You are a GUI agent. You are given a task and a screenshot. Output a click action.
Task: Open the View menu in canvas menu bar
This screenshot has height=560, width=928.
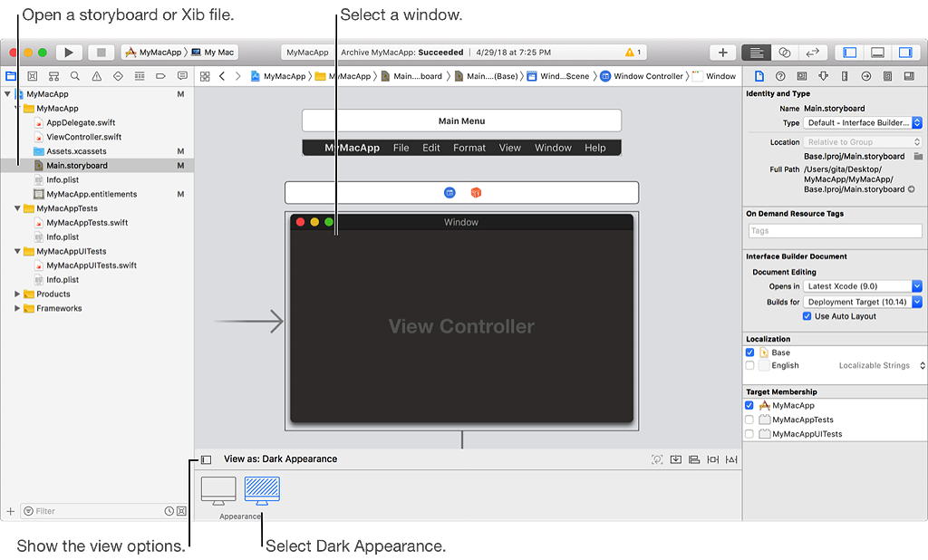509,148
